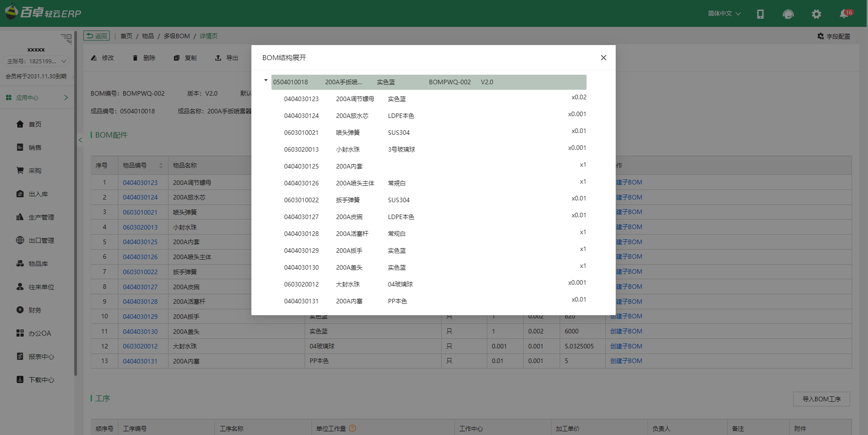The image size is (868, 435).
Task: Select tree row 0603020013 小封水珠
Action: [x=434, y=149]
